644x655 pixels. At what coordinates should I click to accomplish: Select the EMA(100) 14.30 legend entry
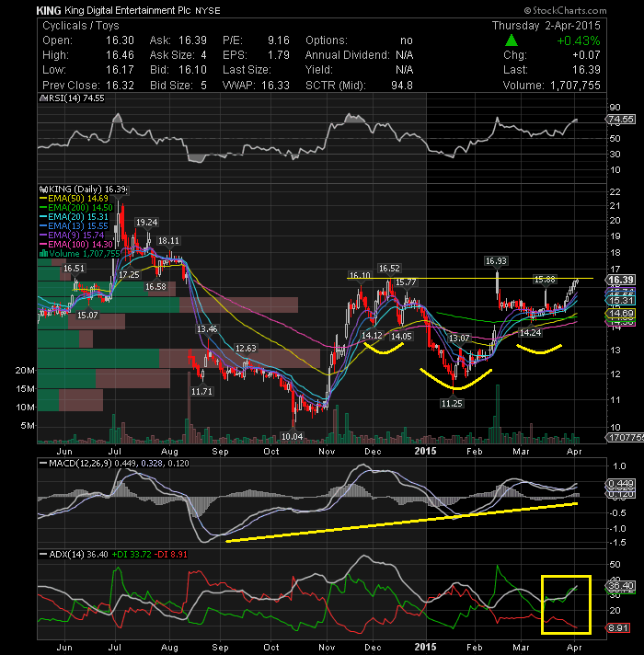[x=80, y=245]
